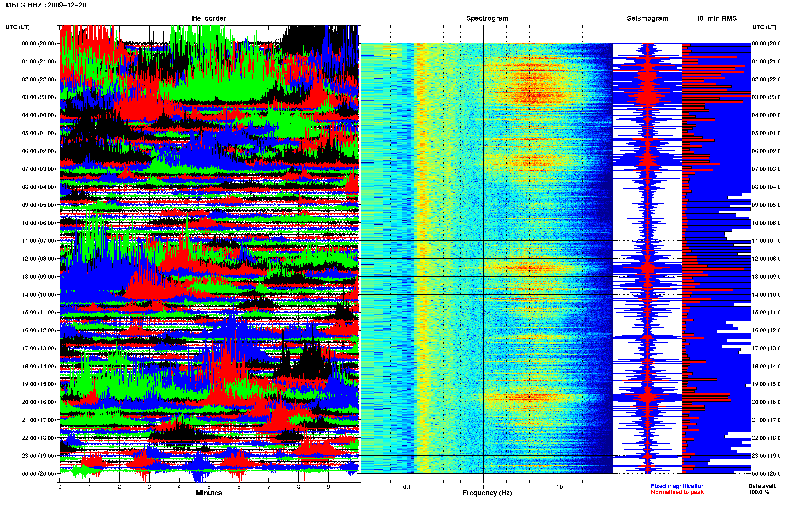This screenshot has height=508, width=812.
Task: Click the left '04:00 (00:00)' time label
Action: [39, 115]
